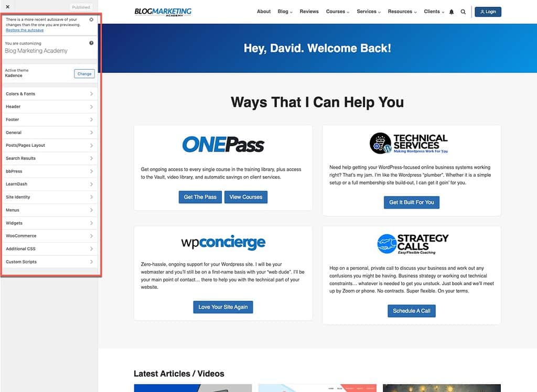This screenshot has height=392, width=537.
Task: Click the Blog Marketing Academy customizing title
Action: [x=36, y=51]
